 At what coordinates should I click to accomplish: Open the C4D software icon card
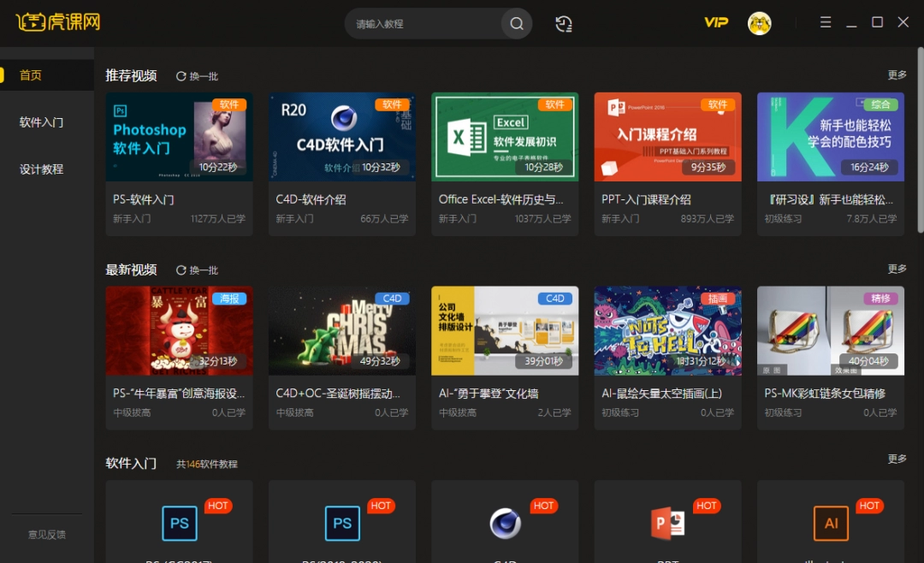pos(505,523)
